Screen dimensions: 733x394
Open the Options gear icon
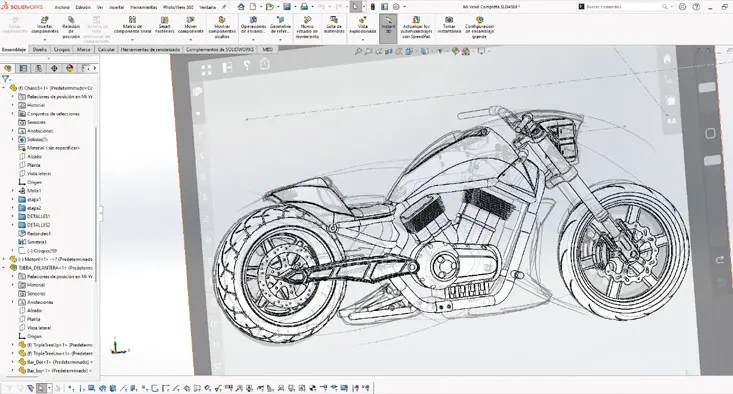click(396, 7)
